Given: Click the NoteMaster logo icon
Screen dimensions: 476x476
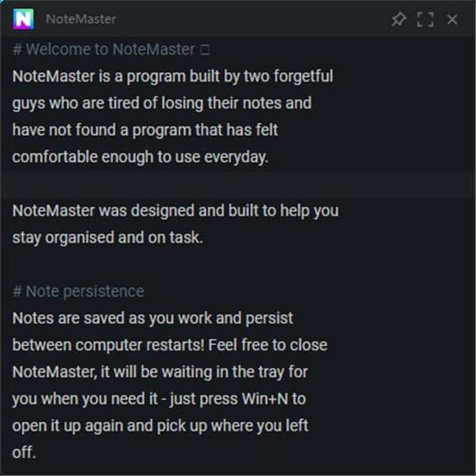Looking at the screenshot, I should 23,18.
